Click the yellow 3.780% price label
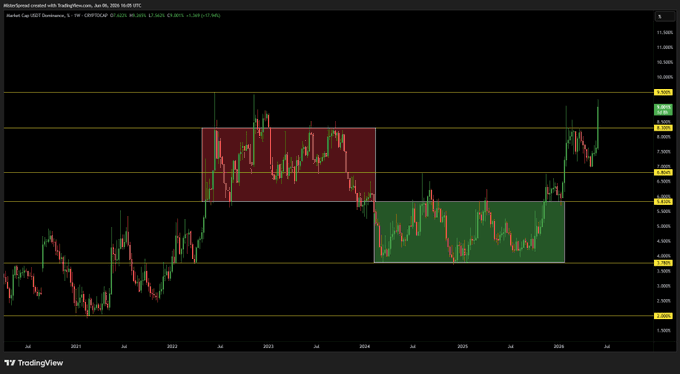This screenshot has height=374, width=680. 664,263
